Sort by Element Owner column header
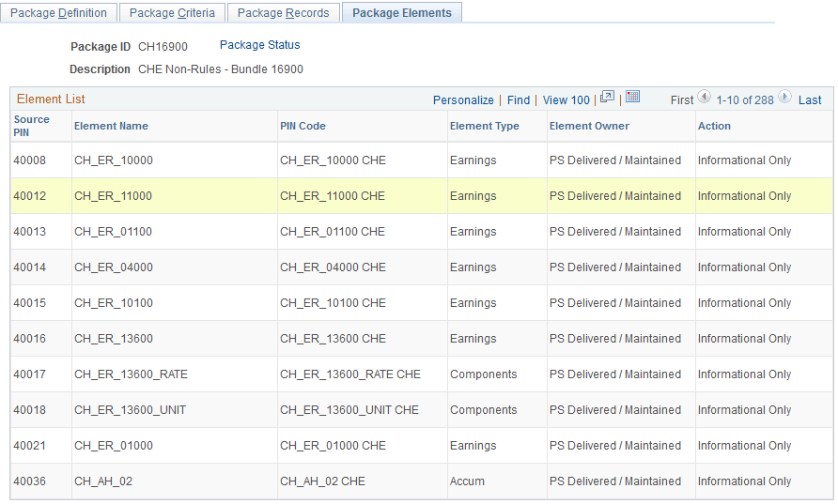This screenshot has height=504, width=838. tap(589, 126)
